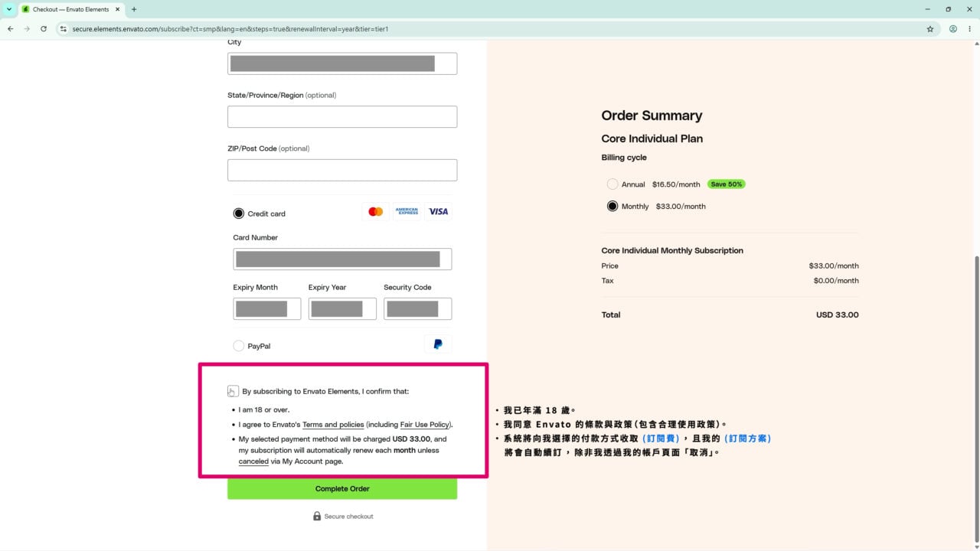Bookmark this page with the star icon

coord(930,29)
